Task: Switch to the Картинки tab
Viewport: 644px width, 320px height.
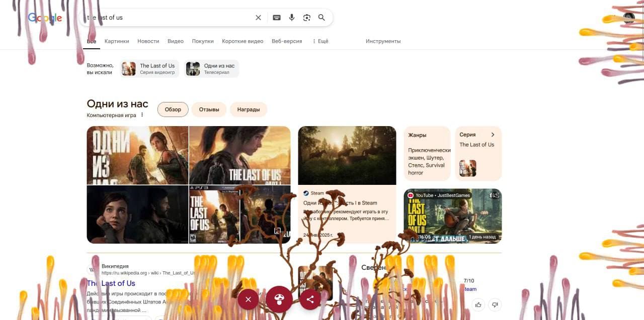Action: point(117,41)
